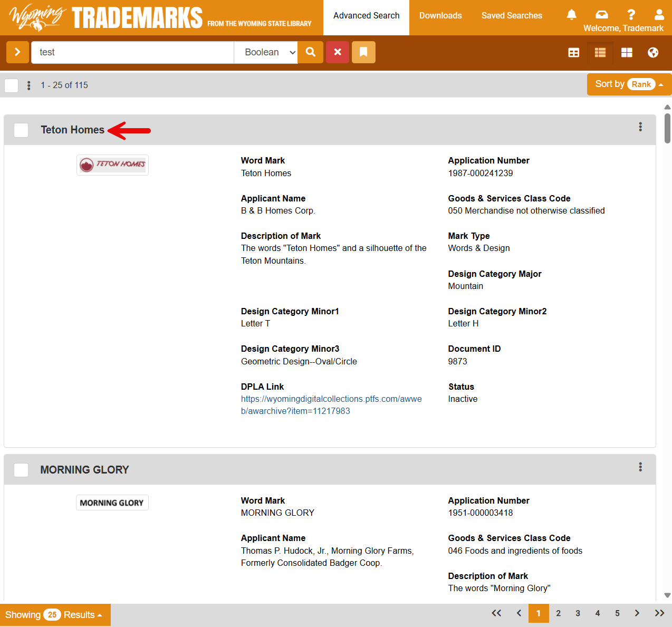This screenshot has height=627, width=672.
Task: Open the Downloads tab
Action: click(x=440, y=16)
